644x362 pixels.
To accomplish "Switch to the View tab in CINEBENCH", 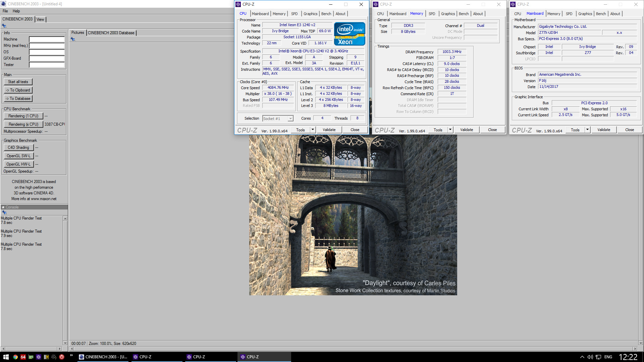I will pos(40,19).
